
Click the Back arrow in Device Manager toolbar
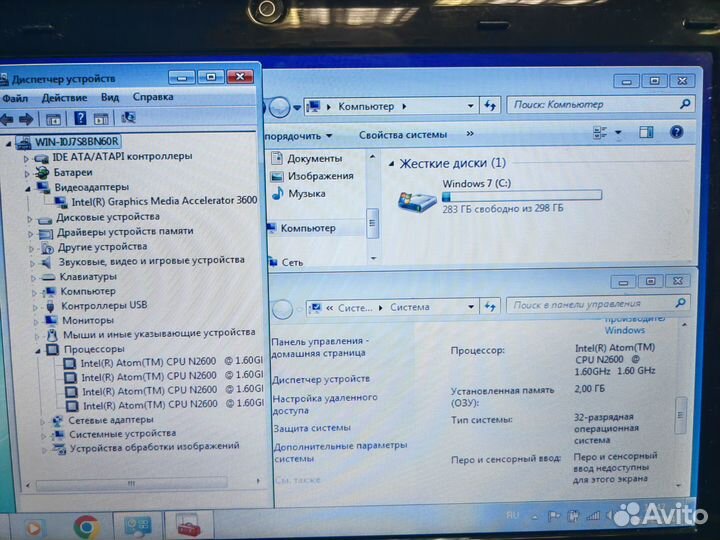tap(6, 119)
